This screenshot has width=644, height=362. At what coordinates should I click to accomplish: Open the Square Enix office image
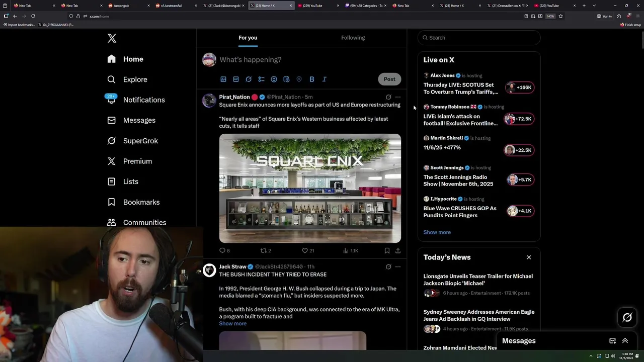[310, 188]
